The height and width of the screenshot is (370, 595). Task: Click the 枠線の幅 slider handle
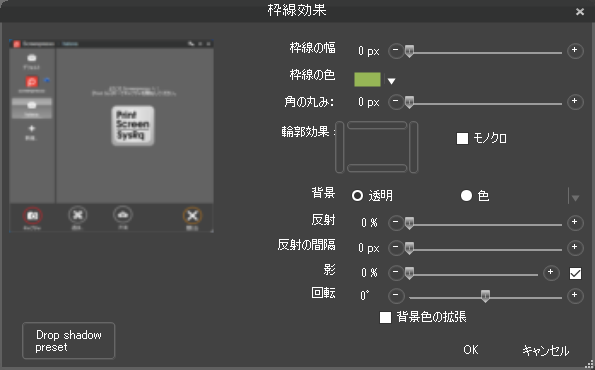tap(409, 51)
